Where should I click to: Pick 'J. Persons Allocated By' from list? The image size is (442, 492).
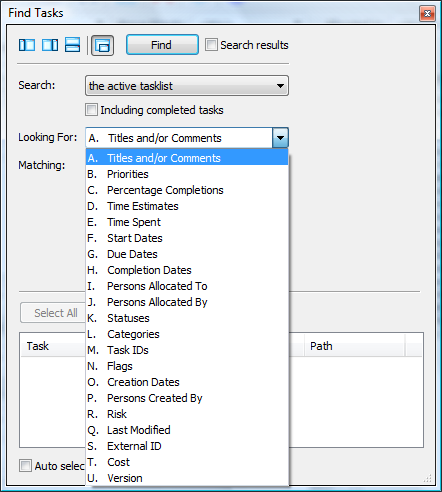(x=187, y=302)
